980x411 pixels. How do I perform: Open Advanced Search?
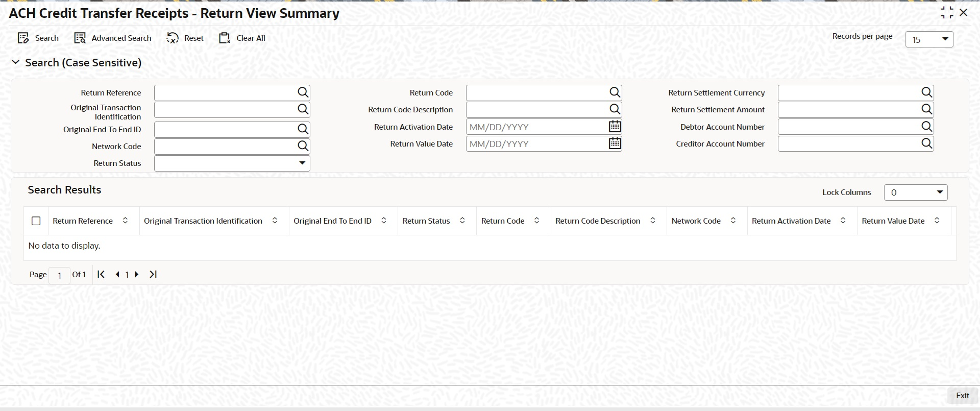[x=113, y=38]
